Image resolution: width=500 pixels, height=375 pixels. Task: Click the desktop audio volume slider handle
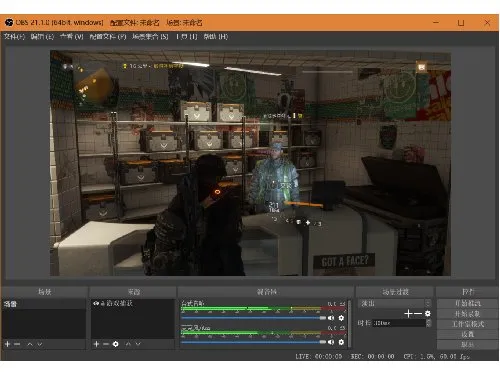point(323,318)
